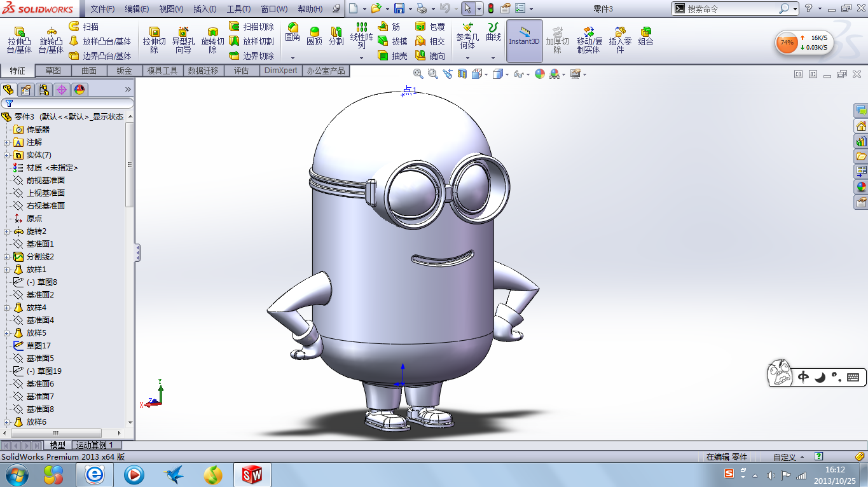868x487 pixels.
Task: Open the Linear Pattern (线性阵列) dropdown arrow
Action: 361,58
